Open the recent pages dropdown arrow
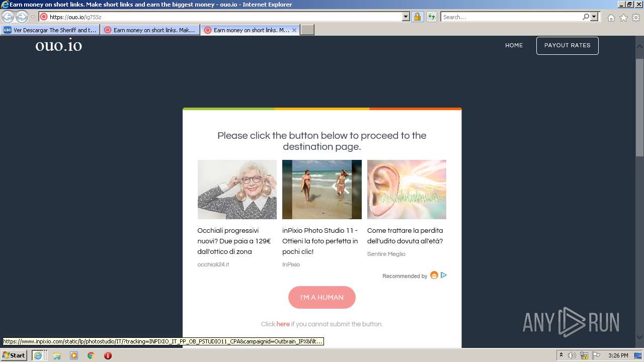Image resolution: width=644 pixels, height=362 pixels. point(33,17)
